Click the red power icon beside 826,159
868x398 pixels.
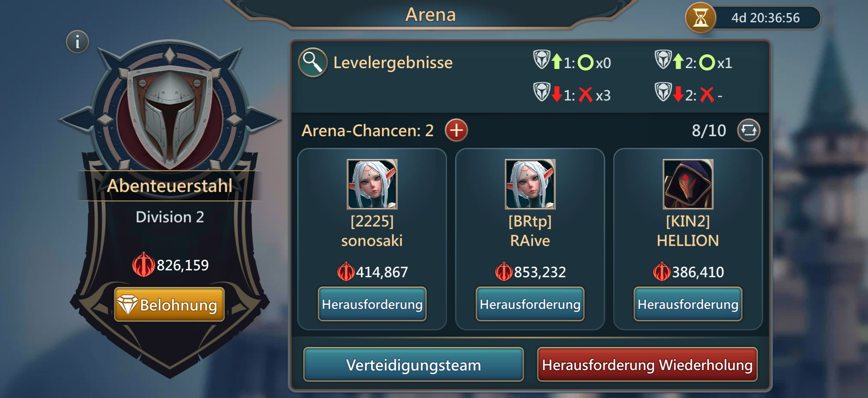point(144,265)
